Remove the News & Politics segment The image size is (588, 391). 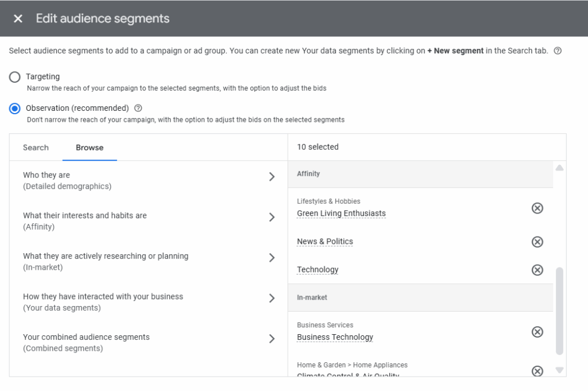coord(537,242)
